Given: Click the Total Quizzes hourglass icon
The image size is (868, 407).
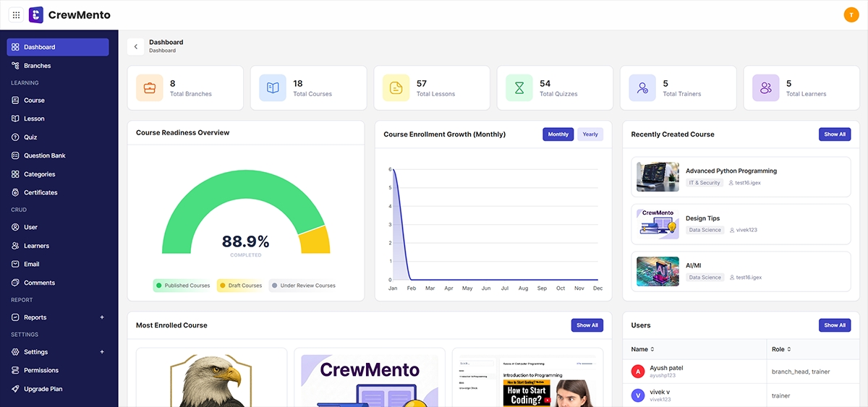Looking at the screenshot, I should point(519,88).
